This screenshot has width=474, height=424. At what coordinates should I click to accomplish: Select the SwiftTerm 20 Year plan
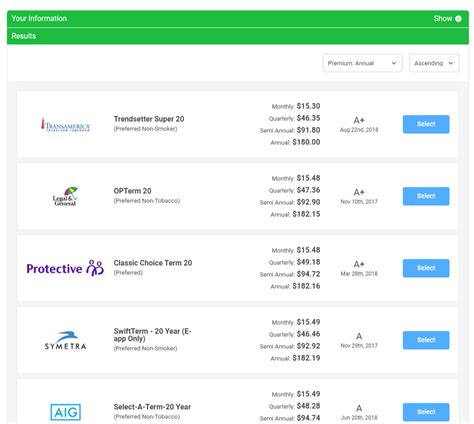[x=426, y=340]
